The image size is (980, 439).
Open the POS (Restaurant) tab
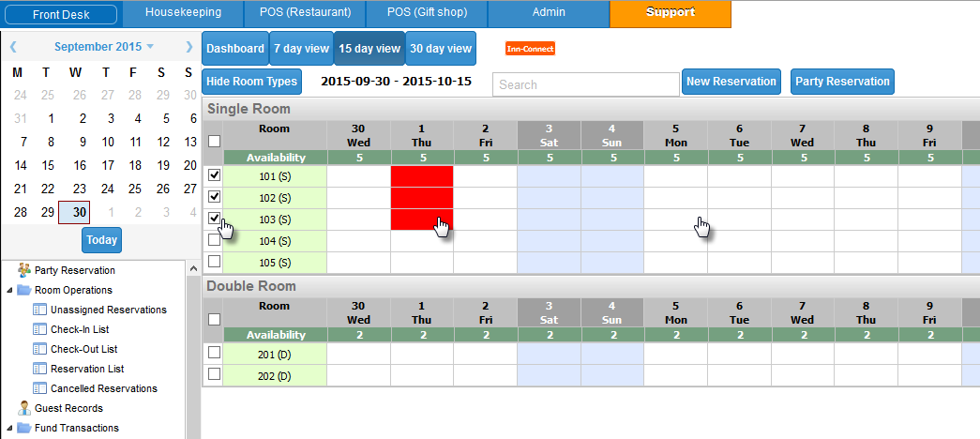tap(305, 13)
